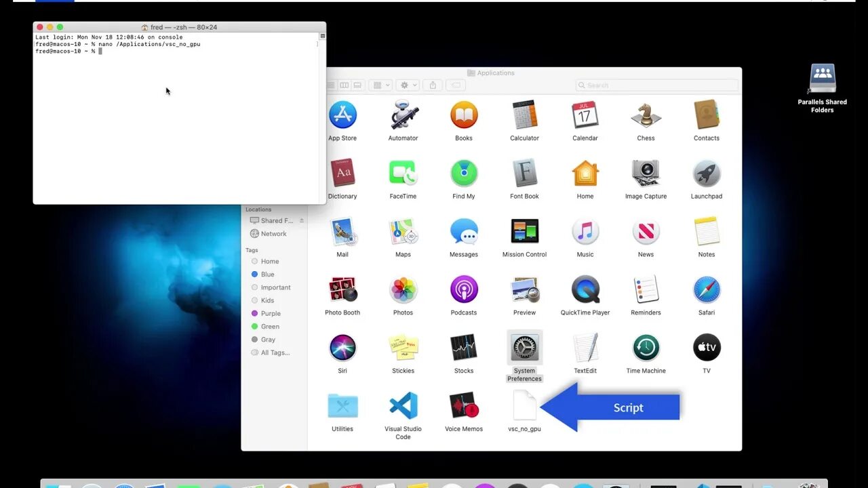Open the Photo Booth icon
The width and height of the screenshot is (868, 488).
pos(342,290)
